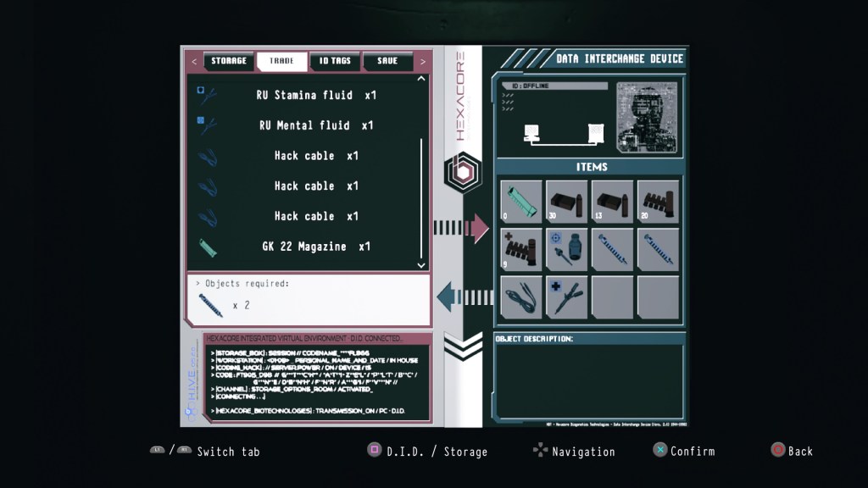Screen dimensions: 868x488
Task: Click the pixelated ID portrait thumbnail
Action: 646,117
